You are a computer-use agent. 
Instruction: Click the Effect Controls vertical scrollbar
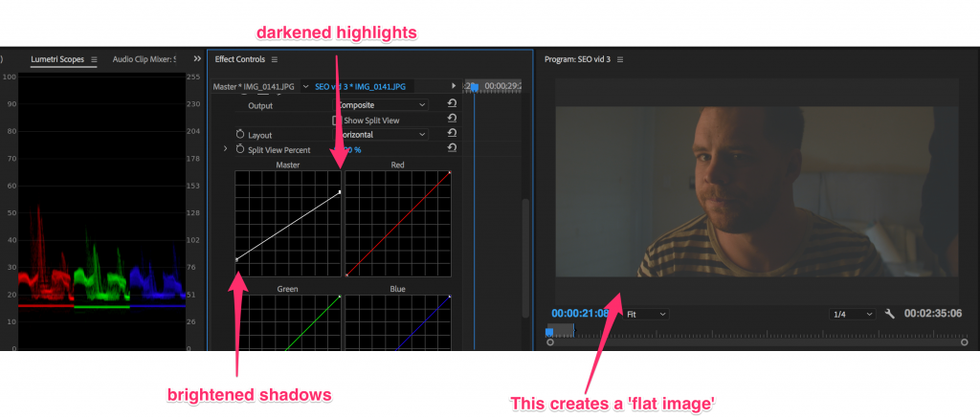(x=525, y=257)
